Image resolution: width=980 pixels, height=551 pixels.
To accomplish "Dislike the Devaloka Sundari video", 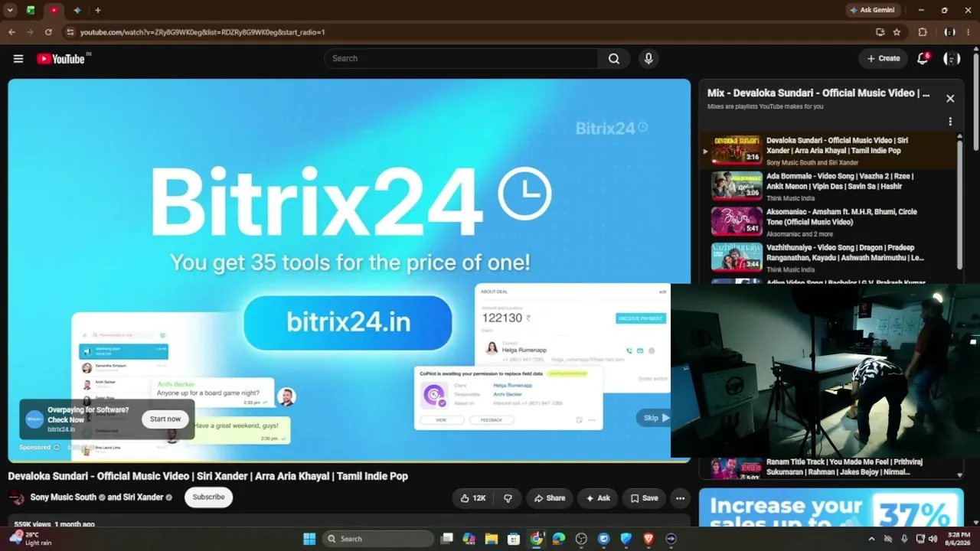I will (x=508, y=498).
